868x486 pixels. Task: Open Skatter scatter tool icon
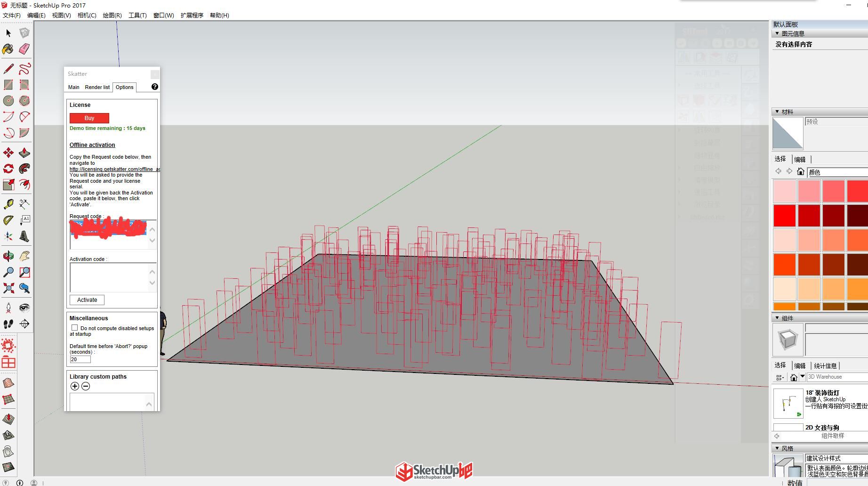8,346
